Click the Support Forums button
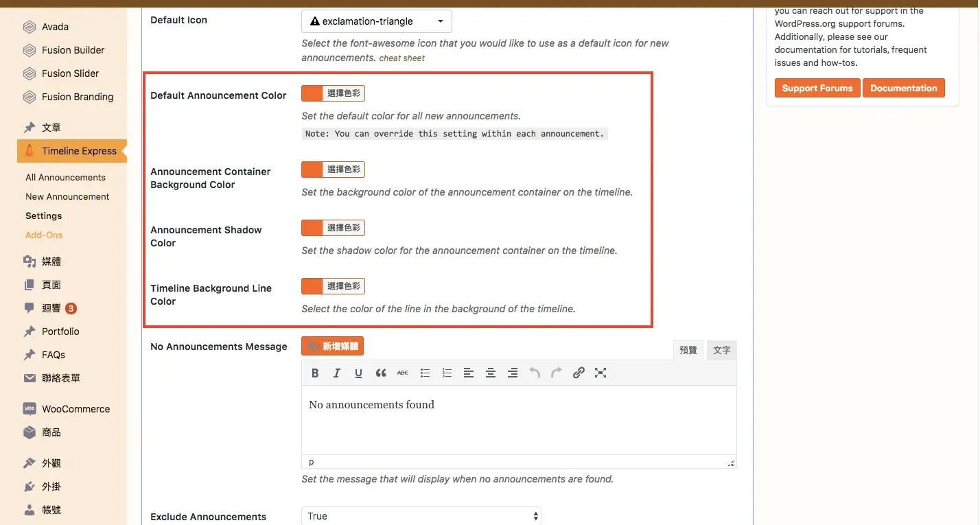Viewport: 980px width, 525px height. tap(817, 88)
